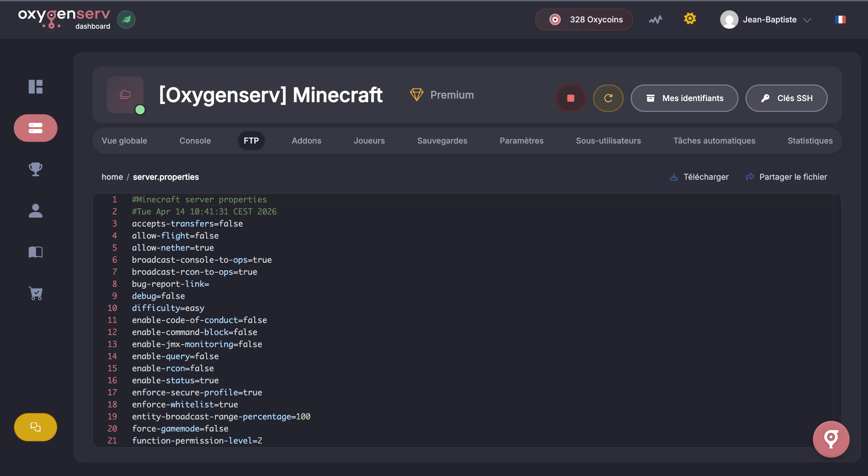Switch to the Sauvegardes tab
868x476 pixels.
point(442,141)
